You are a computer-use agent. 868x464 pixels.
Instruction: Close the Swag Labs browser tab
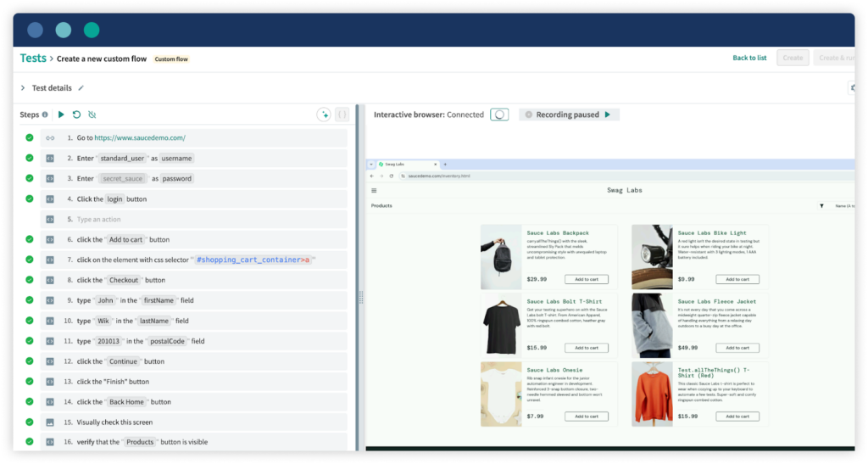[x=436, y=165]
